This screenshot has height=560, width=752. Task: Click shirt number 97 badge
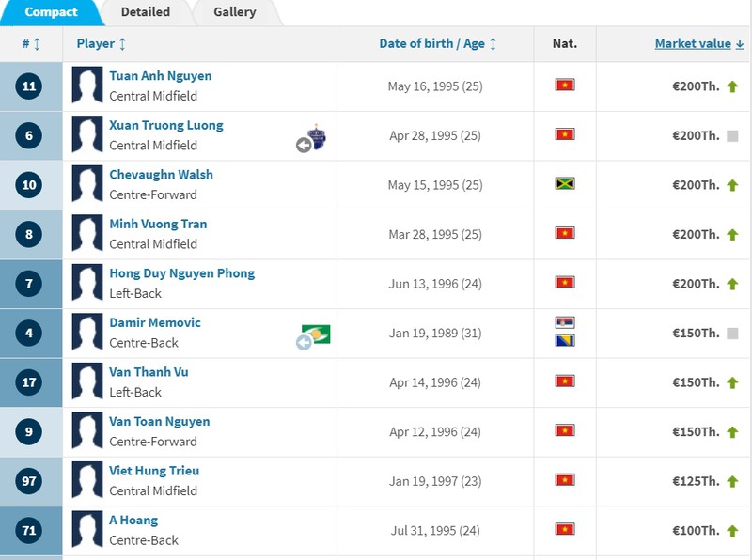29,481
